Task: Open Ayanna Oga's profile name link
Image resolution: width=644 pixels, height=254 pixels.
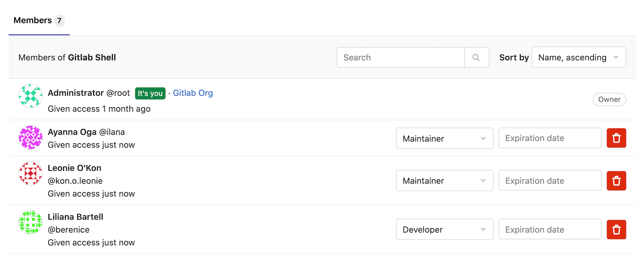Action: coord(72,132)
